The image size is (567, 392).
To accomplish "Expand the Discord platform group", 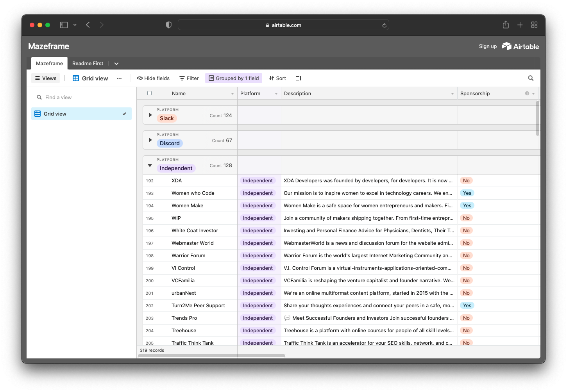I will tap(150, 140).
